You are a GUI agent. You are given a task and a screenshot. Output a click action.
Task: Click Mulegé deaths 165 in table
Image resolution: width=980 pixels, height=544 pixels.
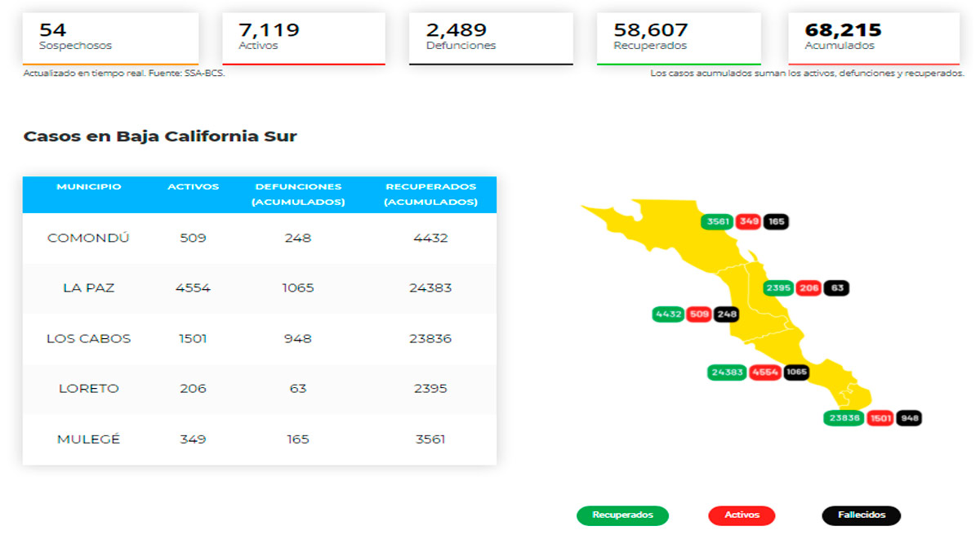coord(298,439)
